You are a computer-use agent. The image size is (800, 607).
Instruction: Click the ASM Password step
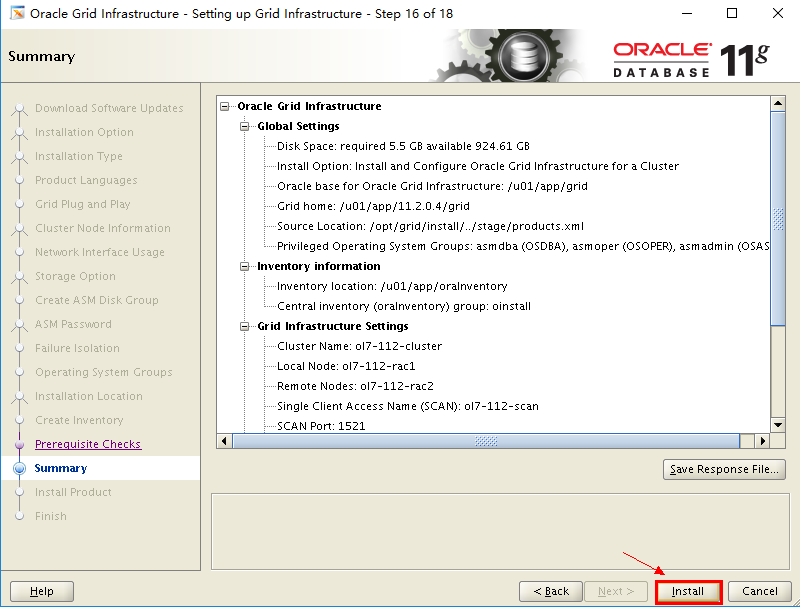pyautogui.click(x=73, y=324)
